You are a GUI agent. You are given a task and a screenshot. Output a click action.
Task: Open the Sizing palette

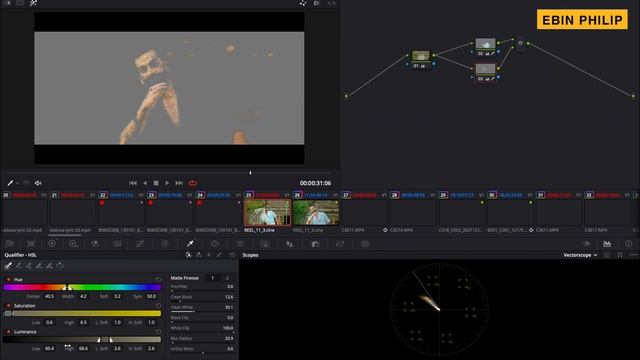(340, 244)
